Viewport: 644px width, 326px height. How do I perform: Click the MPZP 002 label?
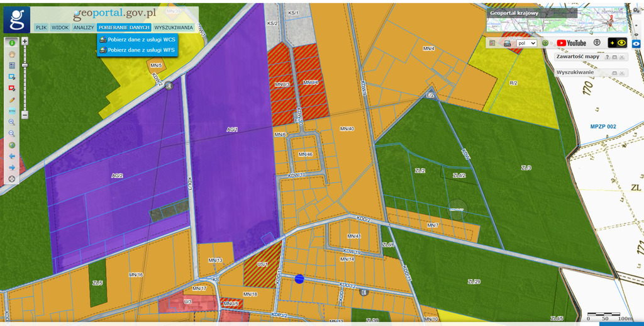click(x=603, y=126)
